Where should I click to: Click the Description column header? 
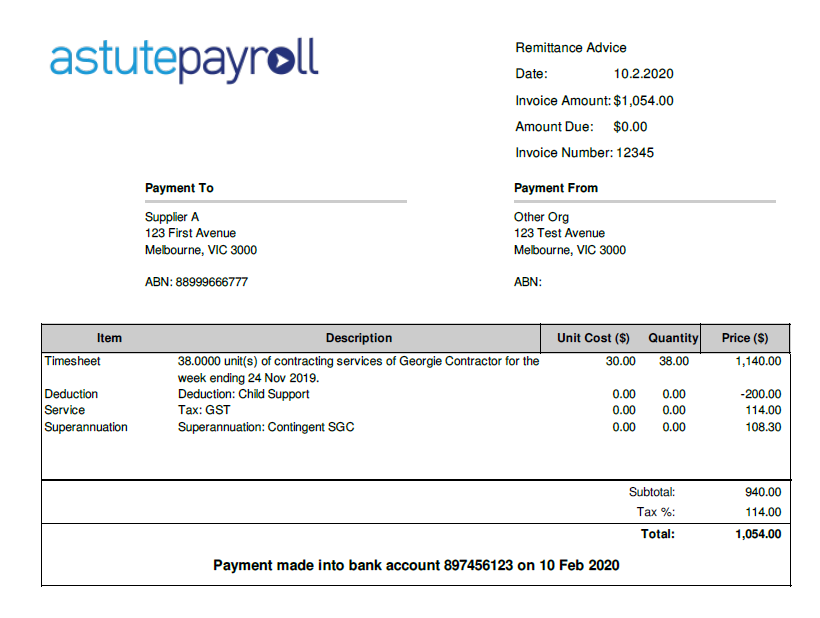pos(359,338)
